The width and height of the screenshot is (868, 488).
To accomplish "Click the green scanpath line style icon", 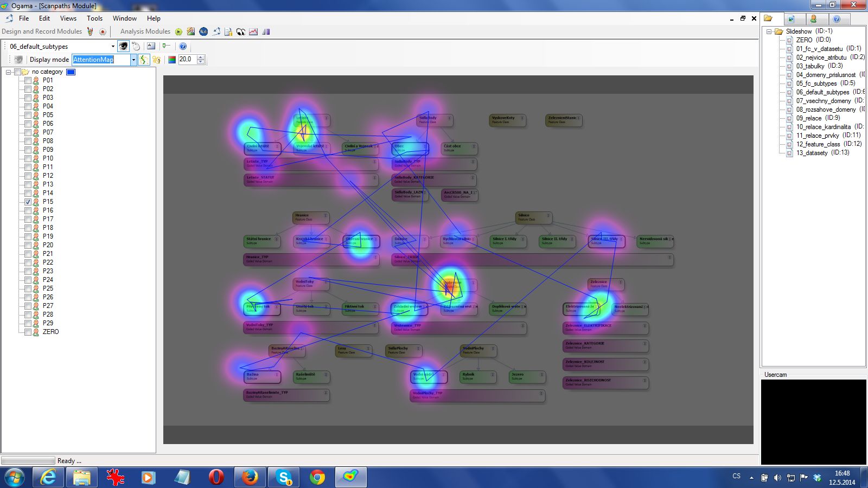I will tap(144, 60).
